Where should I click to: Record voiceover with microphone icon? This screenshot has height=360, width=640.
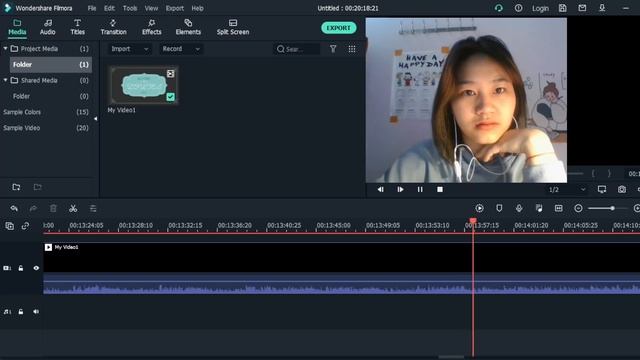[519, 208]
